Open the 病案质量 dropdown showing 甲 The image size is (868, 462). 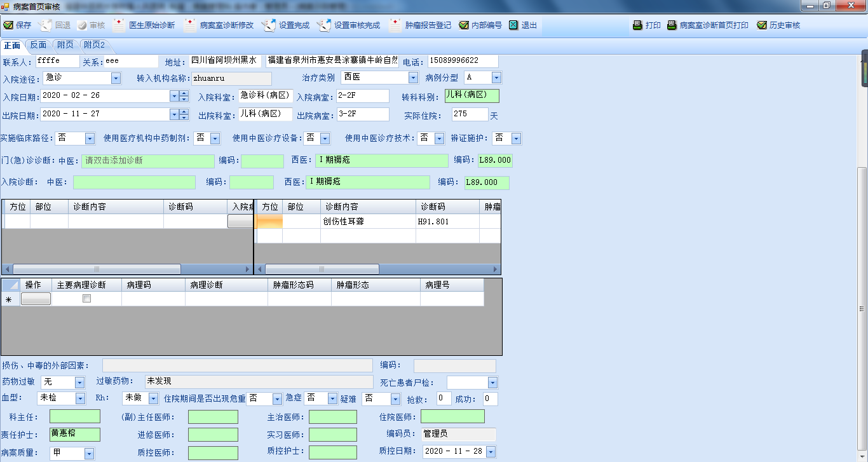coord(89,454)
